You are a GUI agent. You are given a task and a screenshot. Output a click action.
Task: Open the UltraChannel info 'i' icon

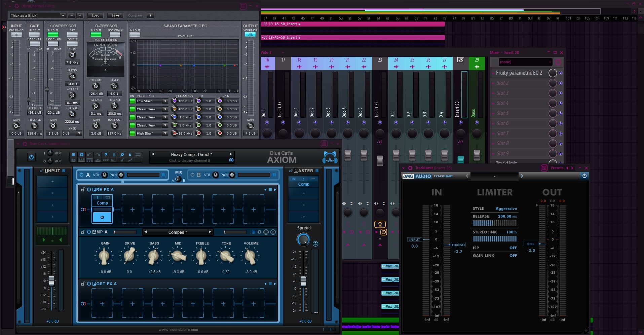coord(150,15)
